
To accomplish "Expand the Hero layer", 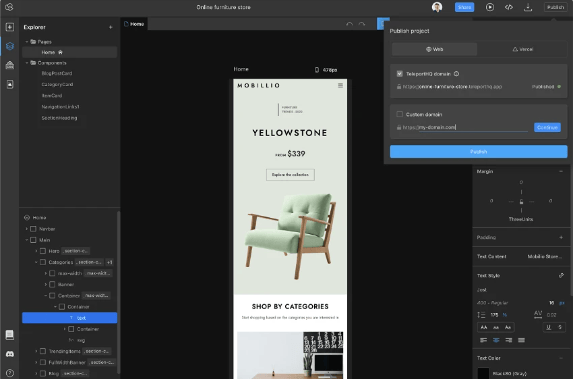I will 36,251.
